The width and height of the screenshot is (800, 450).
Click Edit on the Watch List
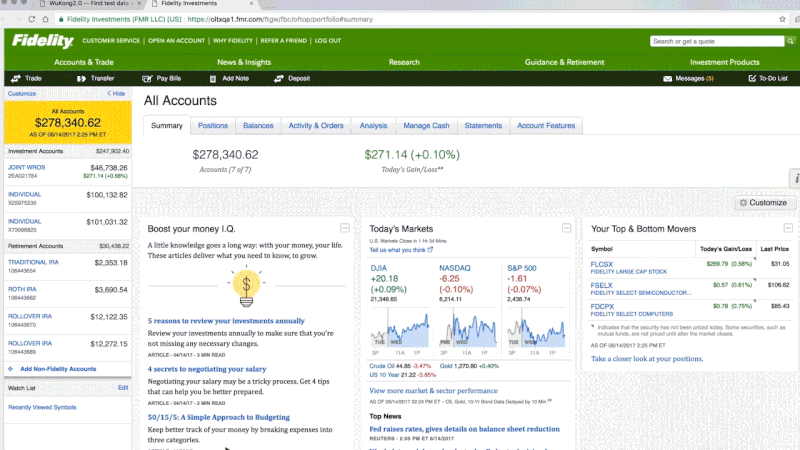(x=123, y=388)
